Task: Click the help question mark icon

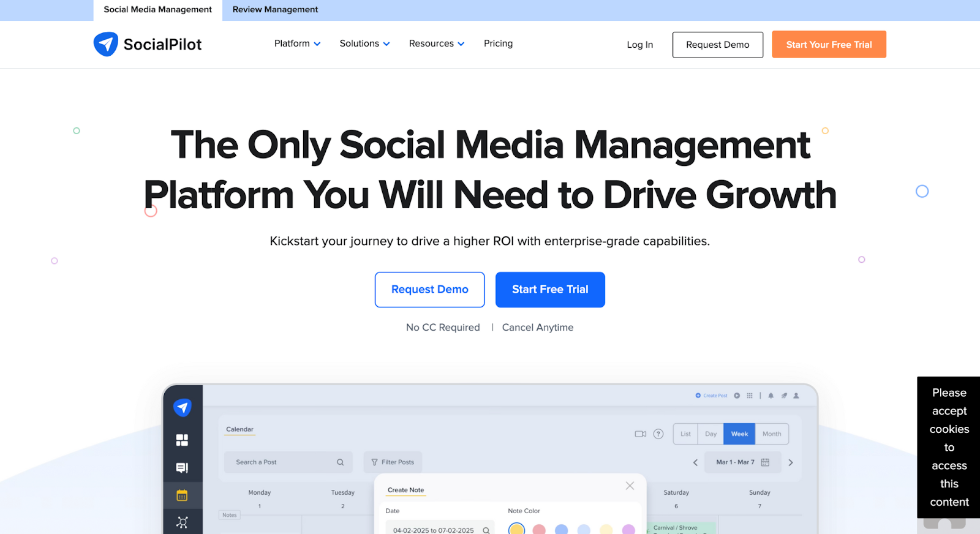Action: coord(658,434)
